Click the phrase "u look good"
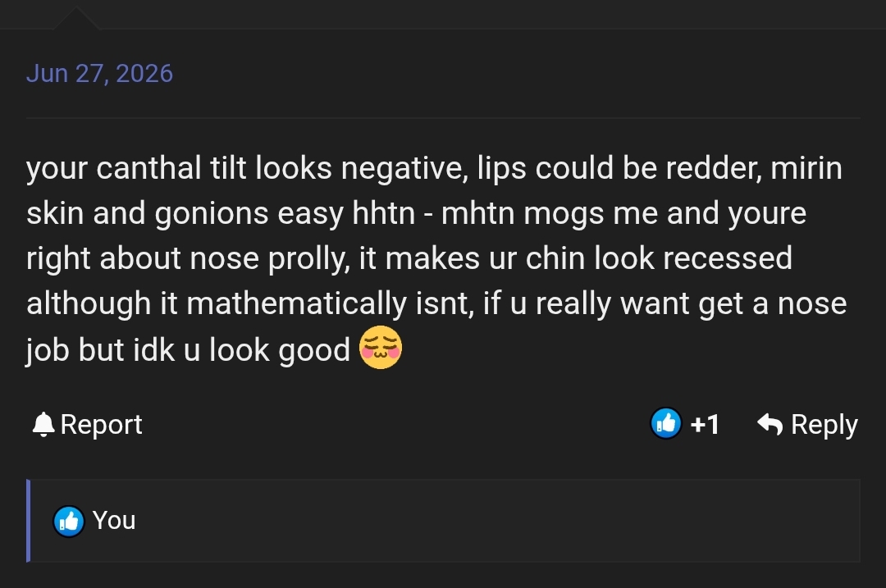The width and height of the screenshot is (886, 588). (x=267, y=349)
